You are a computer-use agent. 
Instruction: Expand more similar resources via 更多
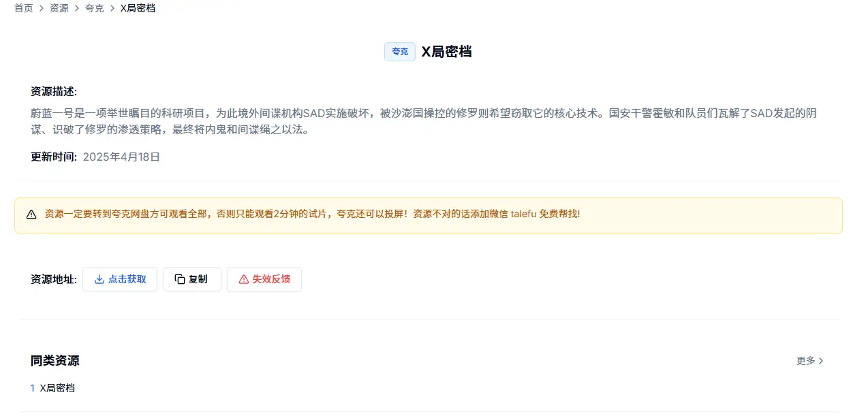pos(810,361)
